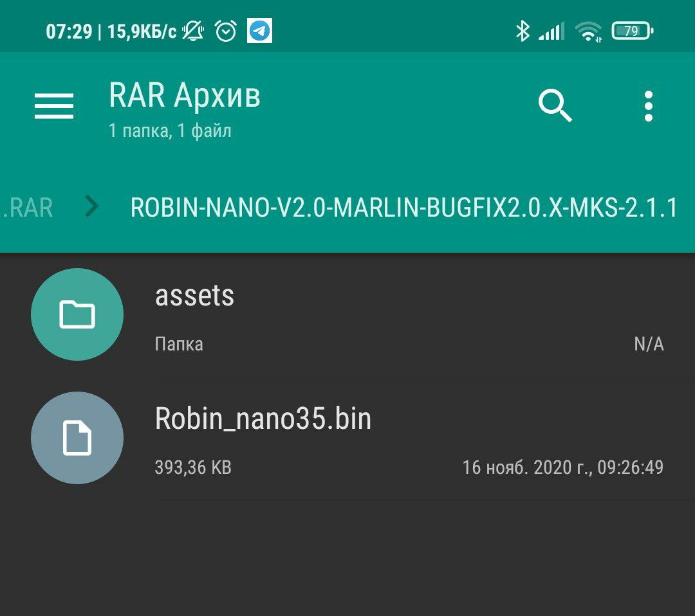Tap the mobile signal strength icon

tap(551, 31)
